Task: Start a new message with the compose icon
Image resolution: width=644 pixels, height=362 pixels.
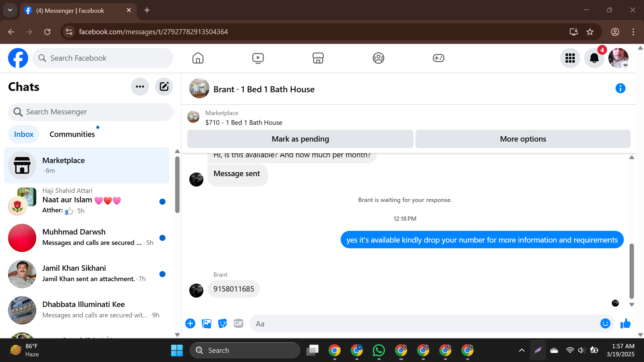Action: pyautogui.click(x=164, y=87)
